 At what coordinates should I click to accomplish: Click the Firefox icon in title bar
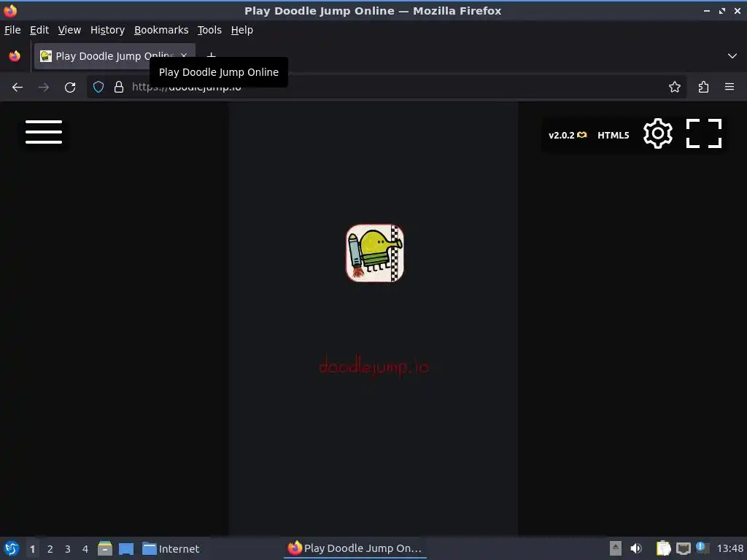click(x=10, y=10)
